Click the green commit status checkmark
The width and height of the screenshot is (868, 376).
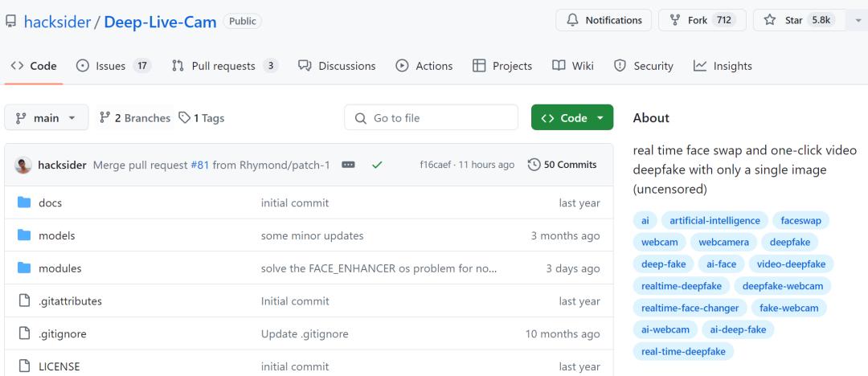point(377,165)
